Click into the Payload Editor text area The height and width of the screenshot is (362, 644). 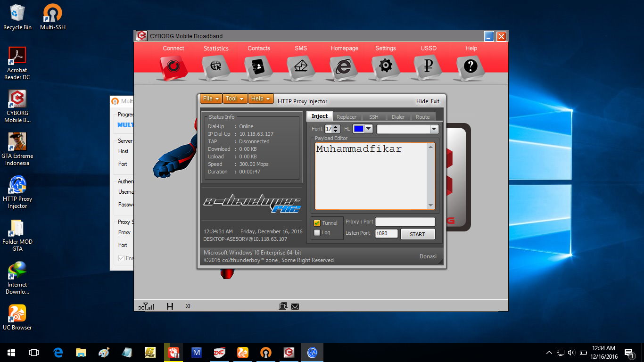click(x=371, y=176)
